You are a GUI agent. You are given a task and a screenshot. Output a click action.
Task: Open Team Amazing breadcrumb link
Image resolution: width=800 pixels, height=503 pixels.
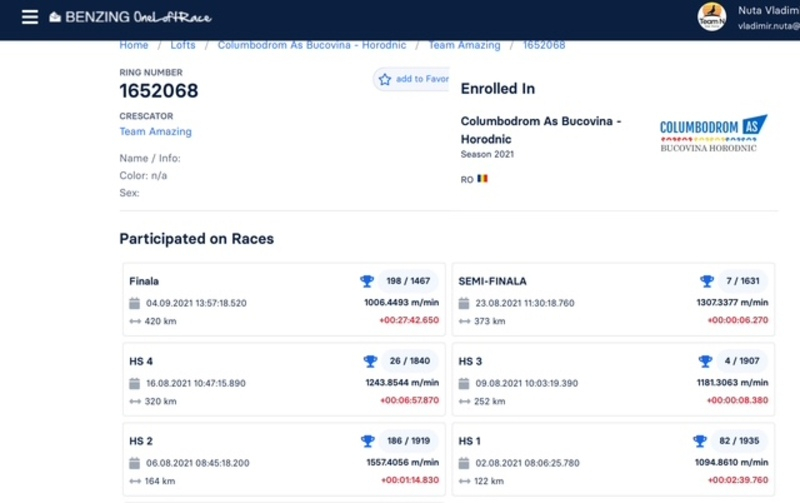463,45
